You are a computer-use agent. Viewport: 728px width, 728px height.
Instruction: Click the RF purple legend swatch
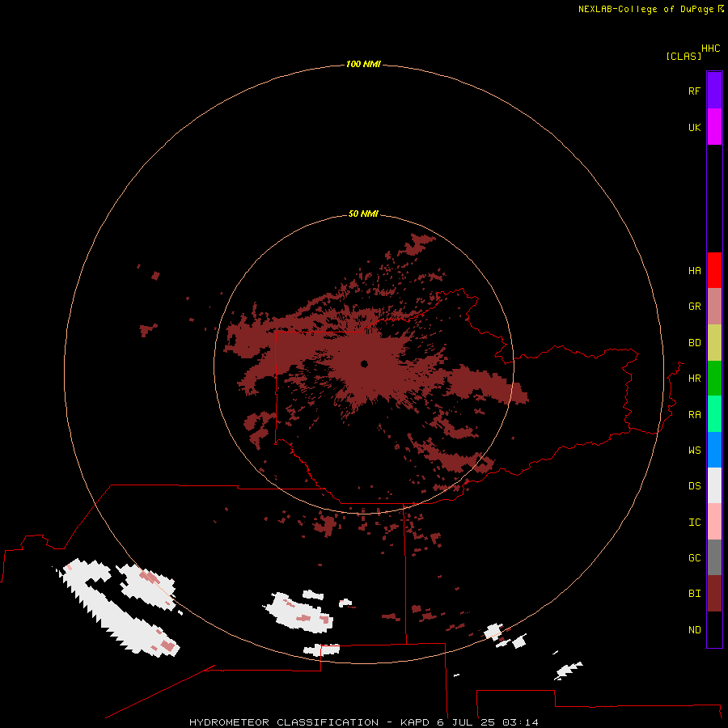point(714,91)
